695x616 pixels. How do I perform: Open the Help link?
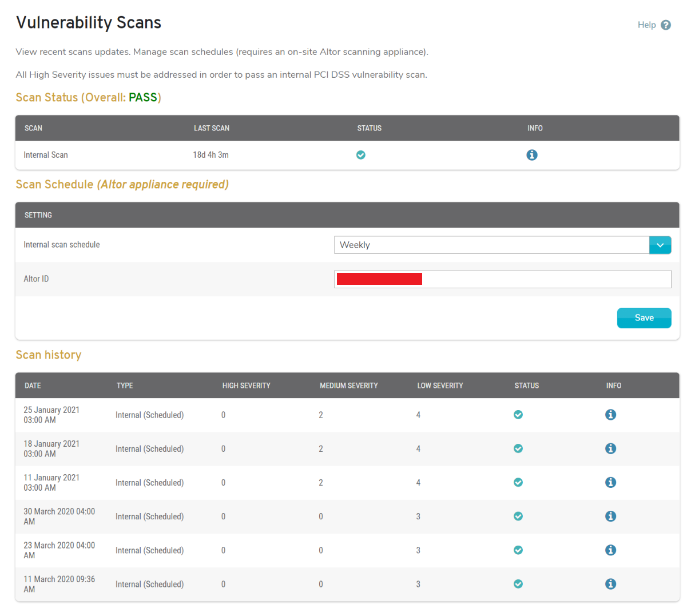tap(647, 25)
